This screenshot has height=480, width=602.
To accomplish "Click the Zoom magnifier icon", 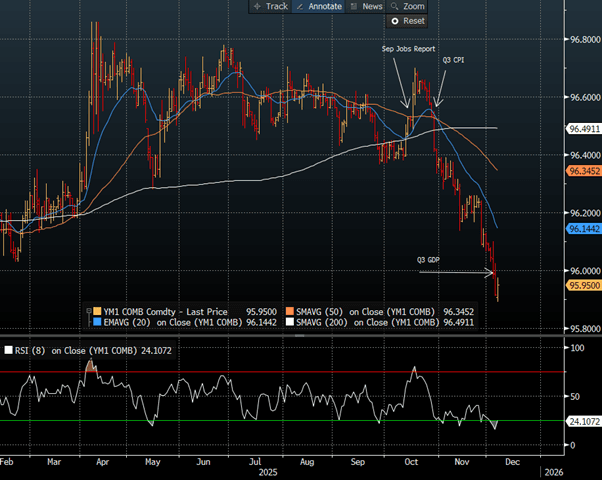I will click(x=394, y=6).
